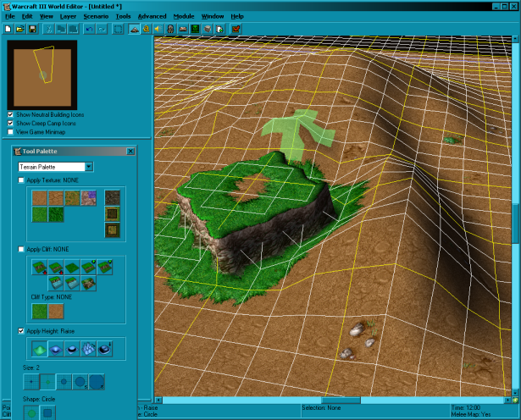Image resolution: width=521 pixels, height=420 pixels.
Task: Enable Apply Cliff checkbox
Action: [x=21, y=249]
